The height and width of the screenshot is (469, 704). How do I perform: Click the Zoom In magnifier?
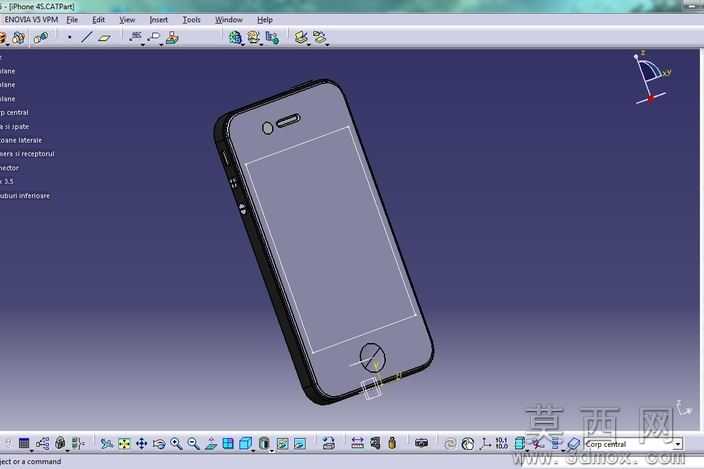(176, 444)
